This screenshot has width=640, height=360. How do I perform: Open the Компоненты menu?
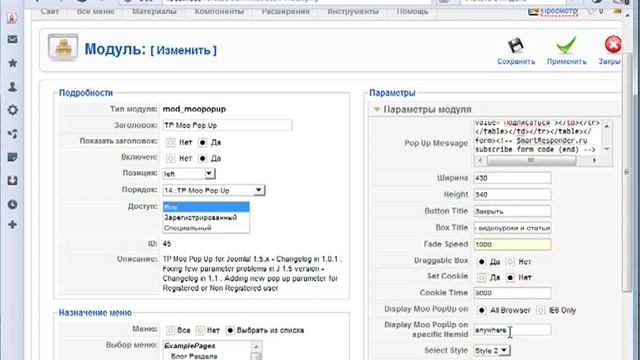(219, 11)
